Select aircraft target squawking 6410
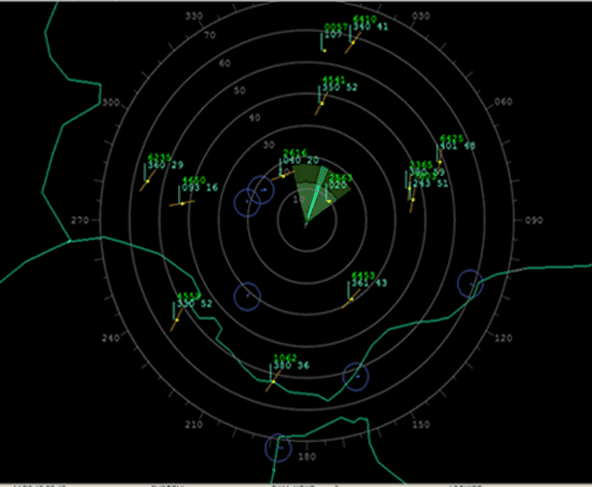 pos(353,43)
